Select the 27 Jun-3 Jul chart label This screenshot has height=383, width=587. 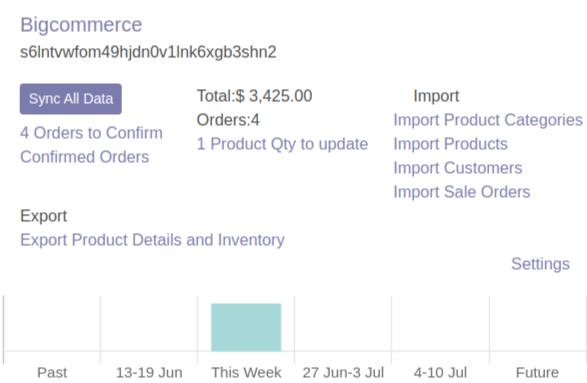click(x=343, y=373)
